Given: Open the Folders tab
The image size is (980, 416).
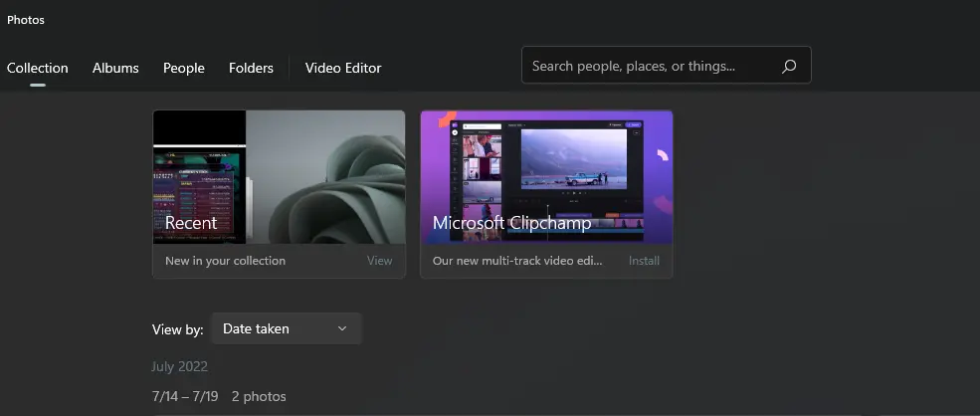Looking at the screenshot, I should tap(251, 69).
